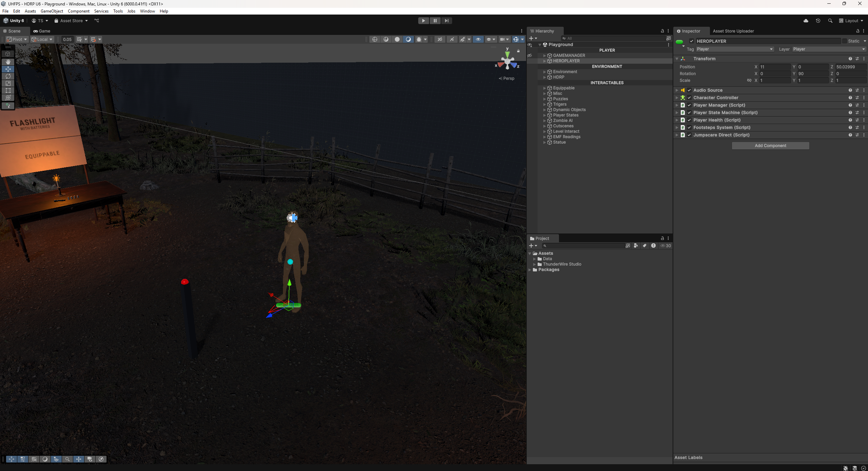Open the Unity Cloud icon

point(806,21)
